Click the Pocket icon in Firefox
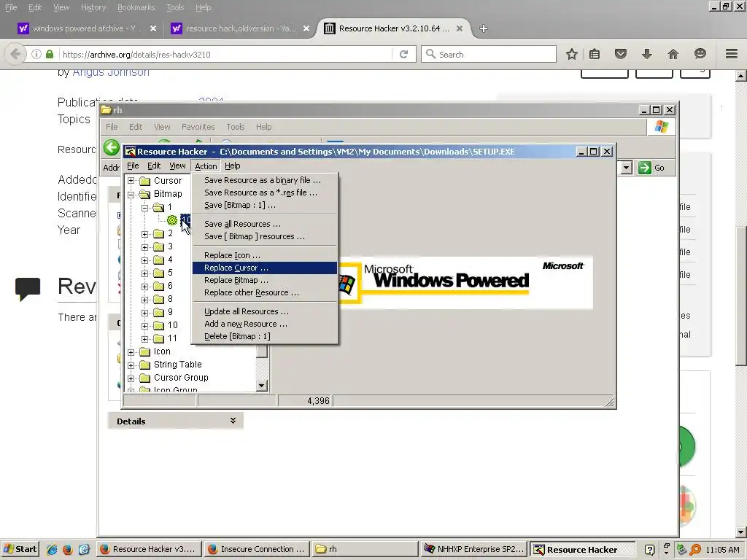Image resolution: width=747 pixels, height=560 pixels. [620, 54]
